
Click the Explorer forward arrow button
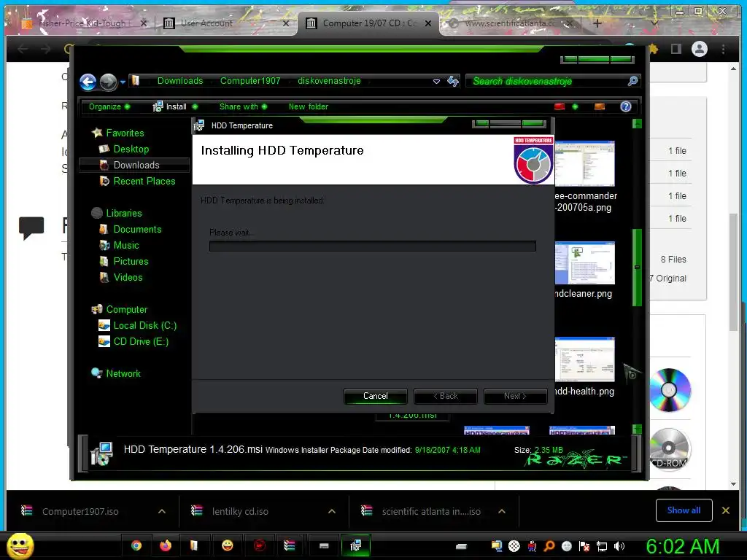pos(108,82)
